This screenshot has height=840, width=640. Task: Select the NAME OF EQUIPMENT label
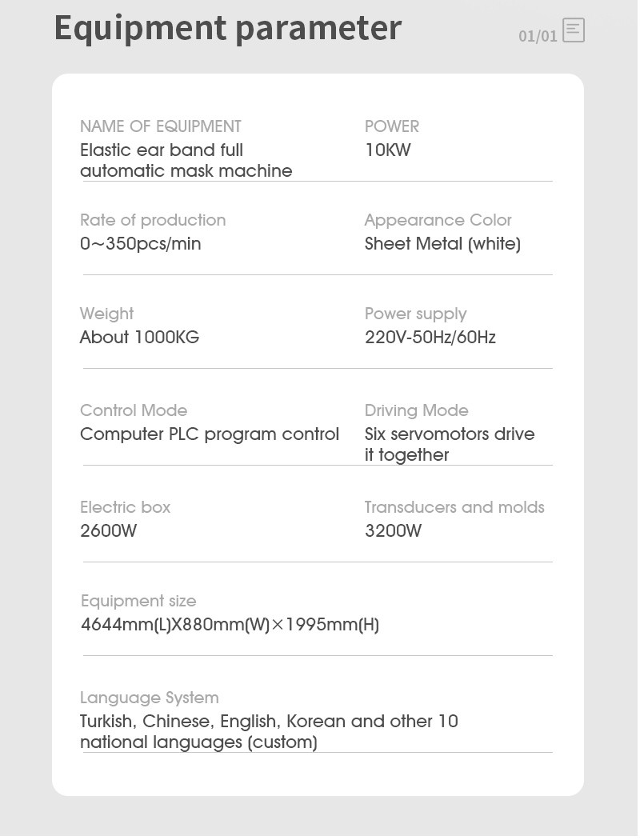[x=161, y=126]
